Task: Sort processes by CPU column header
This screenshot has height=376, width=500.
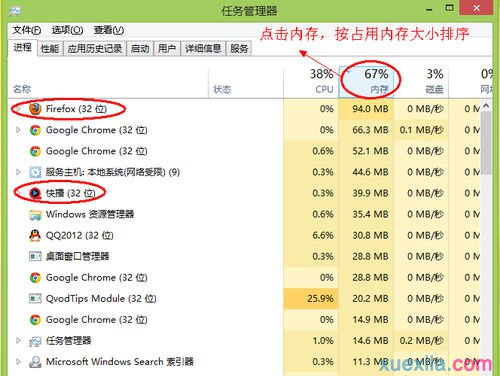Action: tap(311, 82)
